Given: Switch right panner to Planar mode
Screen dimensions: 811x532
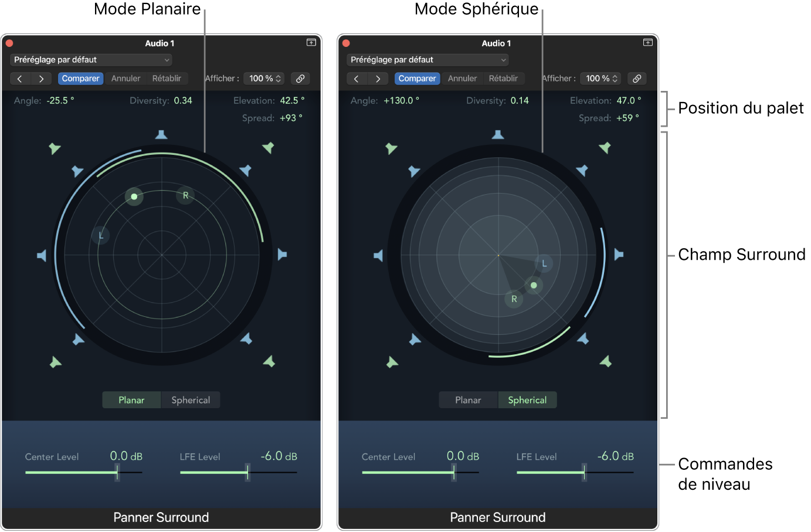Looking at the screenshot, I should point(468,400).
